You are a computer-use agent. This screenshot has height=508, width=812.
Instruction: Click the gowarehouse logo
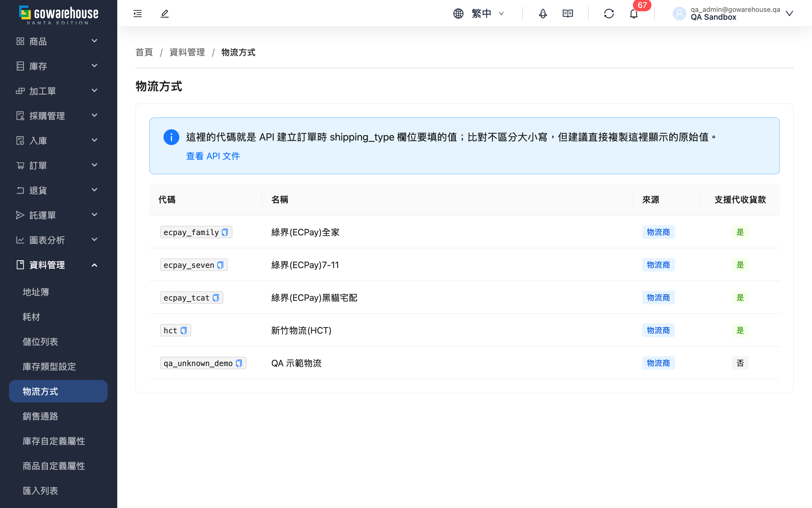pyautogui.click(x=59, y=15)
